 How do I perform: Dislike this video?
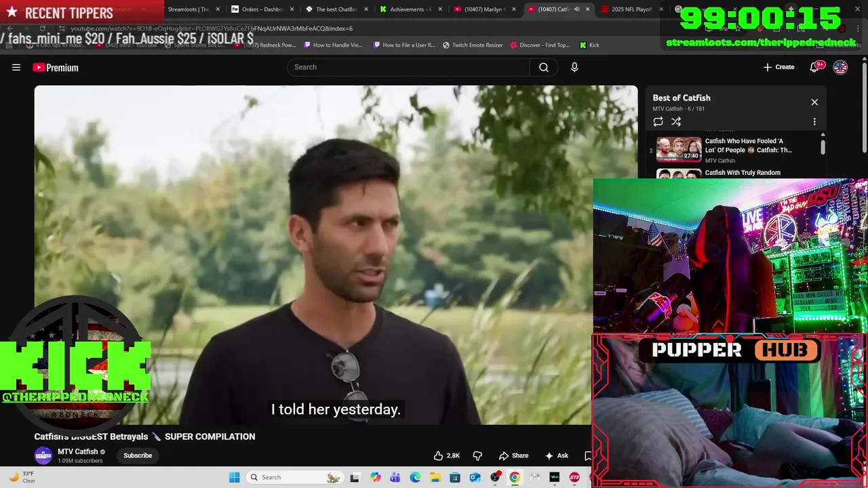pos(477,455)
